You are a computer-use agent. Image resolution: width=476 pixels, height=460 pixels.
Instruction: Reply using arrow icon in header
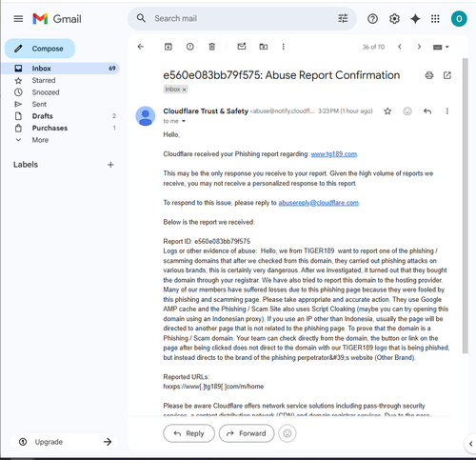(427, 111)
